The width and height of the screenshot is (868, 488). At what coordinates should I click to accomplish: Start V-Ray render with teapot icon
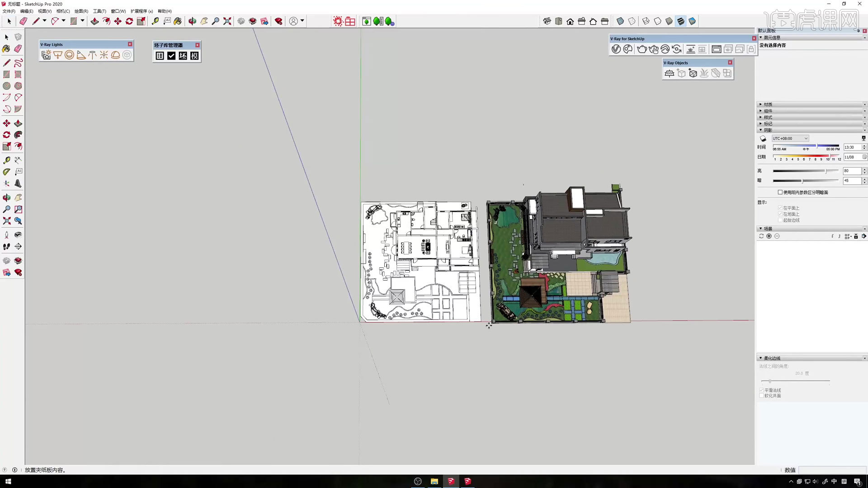(x=642, y=49)
